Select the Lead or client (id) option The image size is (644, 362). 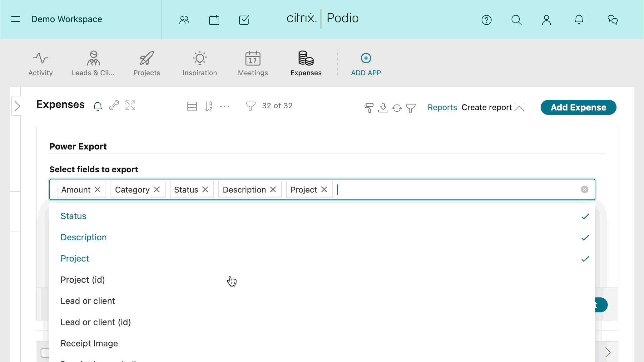322,322
